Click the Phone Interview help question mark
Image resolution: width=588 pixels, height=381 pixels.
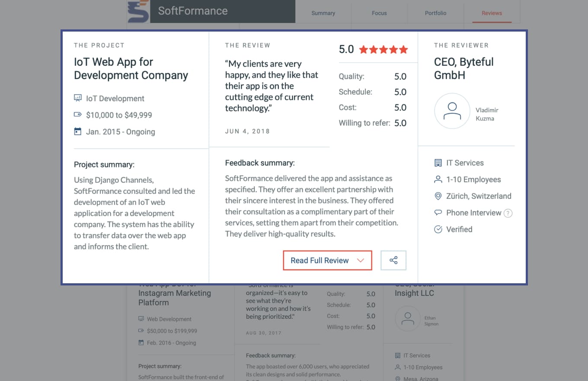508,213
